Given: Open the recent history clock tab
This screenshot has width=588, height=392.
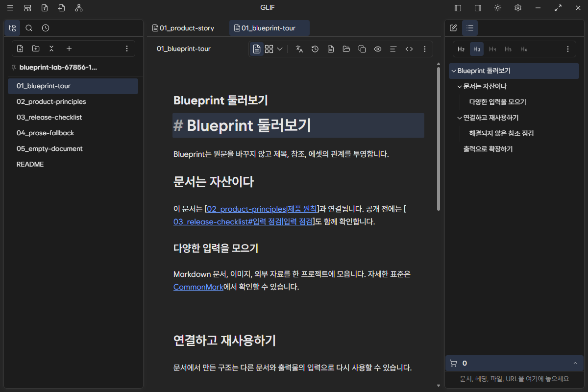Looking at the screenshot, I should coord(46,28).
